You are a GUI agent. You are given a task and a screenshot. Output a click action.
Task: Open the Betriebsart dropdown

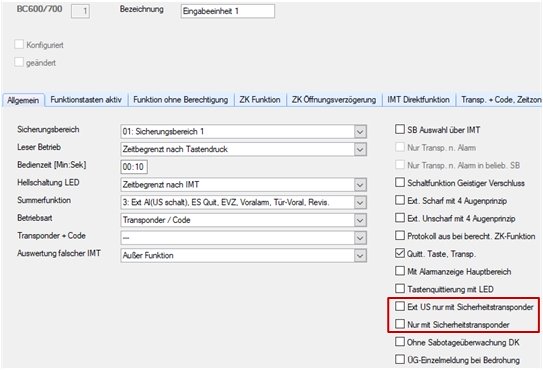(x=243, y=220)
